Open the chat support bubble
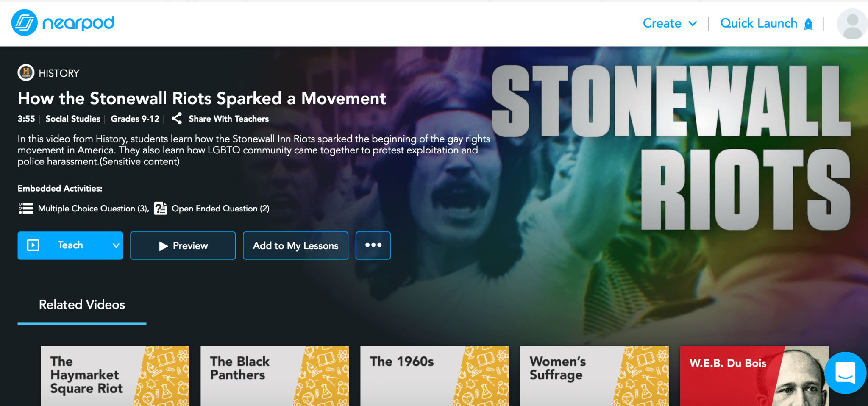 (845, 374)
